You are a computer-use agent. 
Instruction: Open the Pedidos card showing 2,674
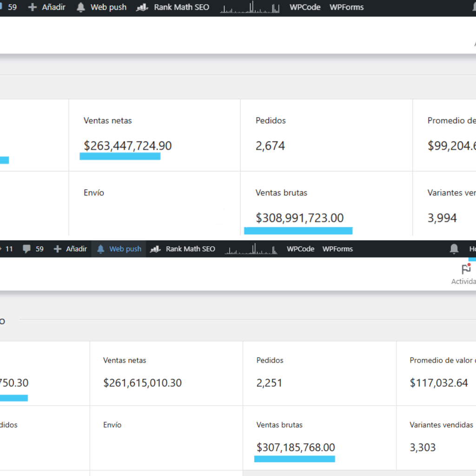326,135
